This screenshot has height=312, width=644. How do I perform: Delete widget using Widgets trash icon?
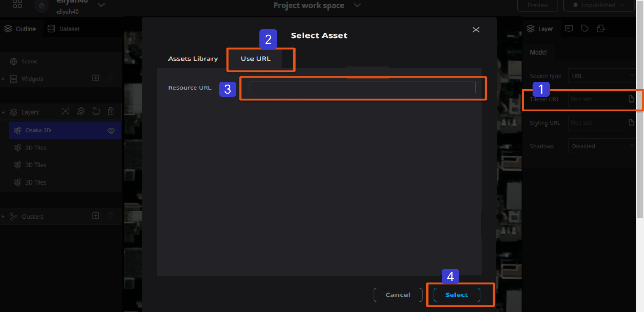pos(111,78)
